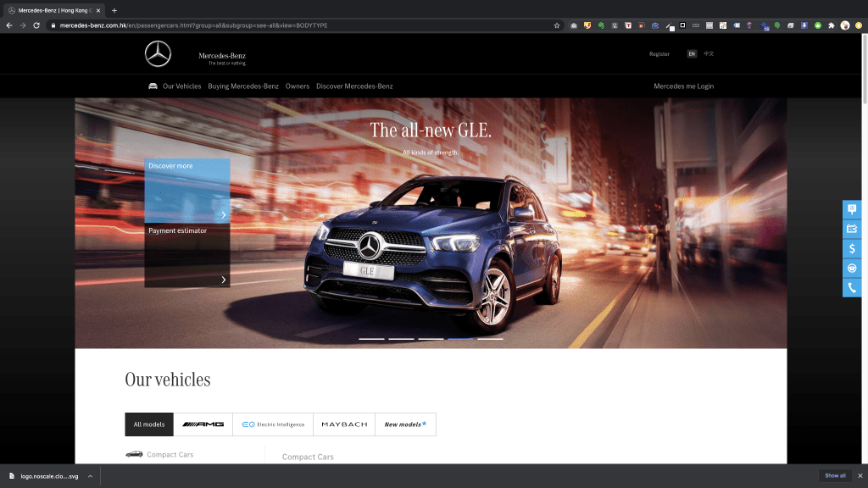
Task: Open the dealer locator sidebar icon
Action: [852, 209]
